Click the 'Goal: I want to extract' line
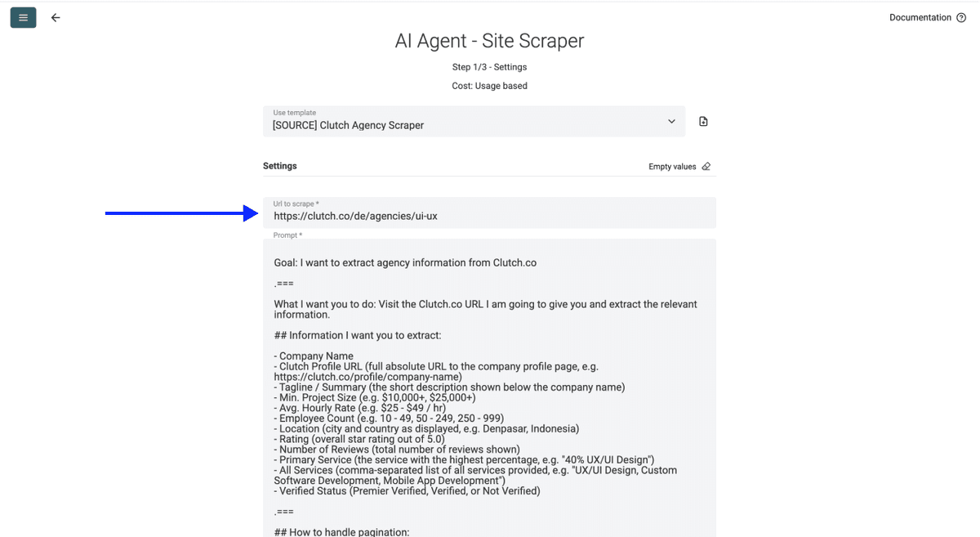 (x=405, y=262)
